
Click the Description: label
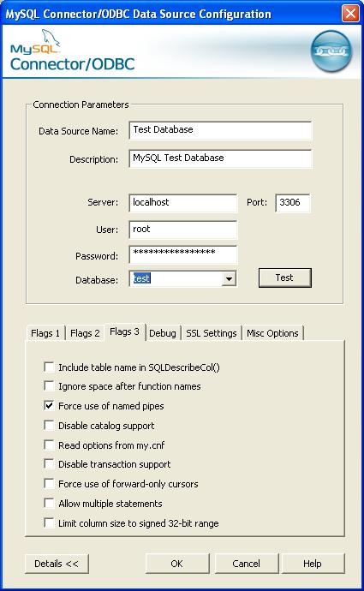point(94,159)
